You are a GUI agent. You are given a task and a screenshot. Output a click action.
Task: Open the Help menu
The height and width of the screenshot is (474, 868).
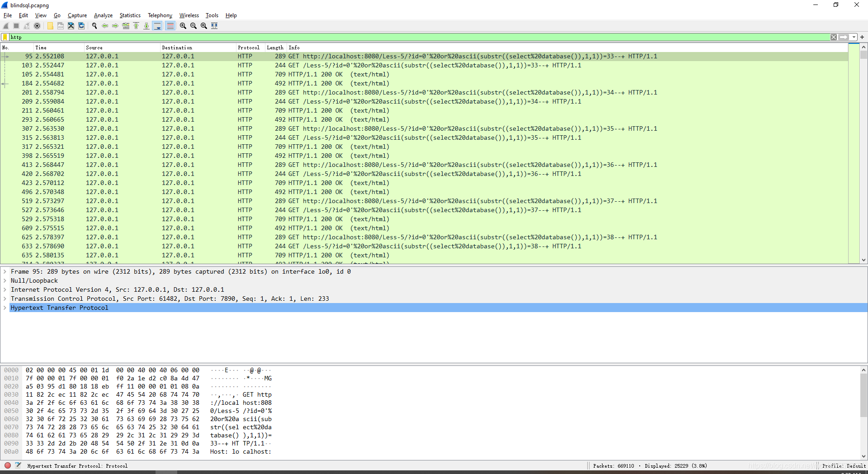(231, 15)
